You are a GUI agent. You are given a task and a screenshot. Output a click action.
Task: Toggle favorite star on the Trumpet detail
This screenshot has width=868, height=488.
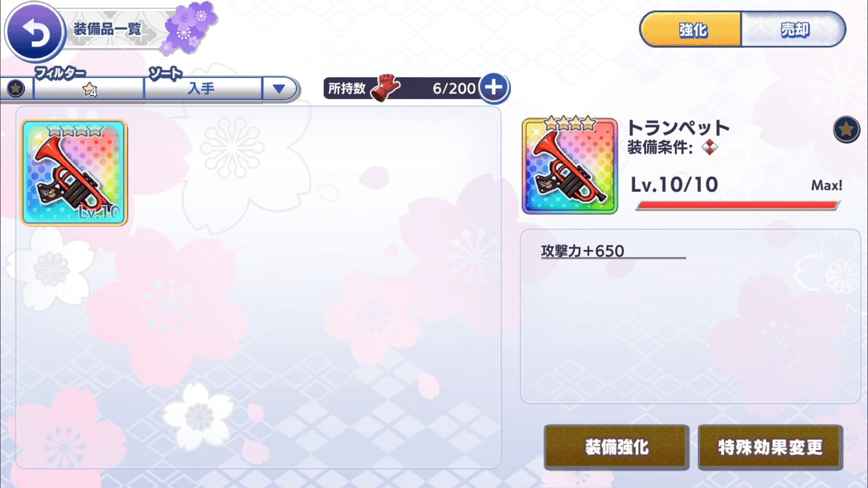846,130
